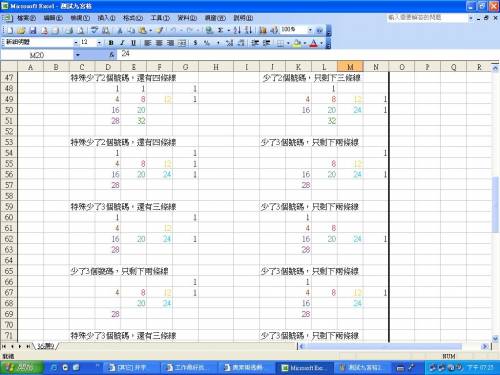The height and width of the screenshot is (375, 500).
Task: Open the first menu in menu bar
Action: [x=26, y=18]
